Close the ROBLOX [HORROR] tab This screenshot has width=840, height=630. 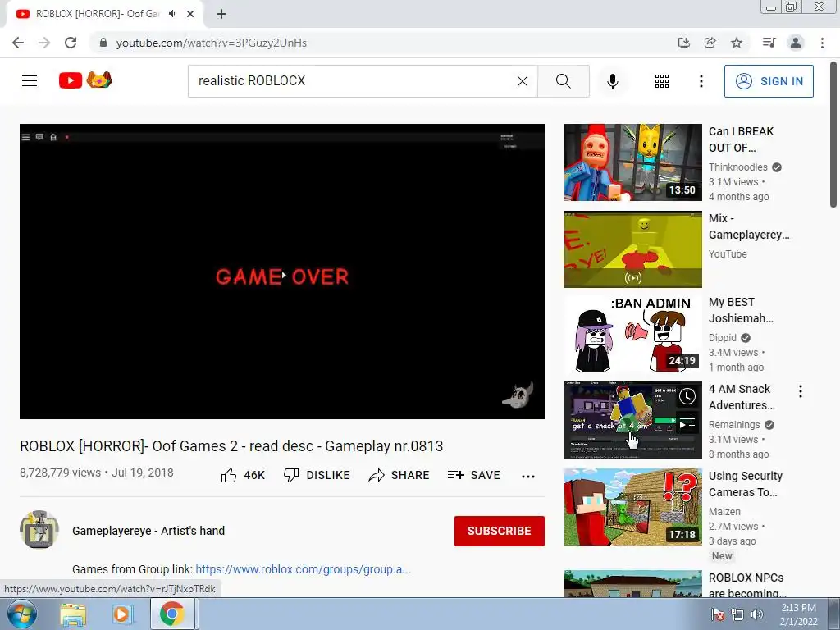190,14
